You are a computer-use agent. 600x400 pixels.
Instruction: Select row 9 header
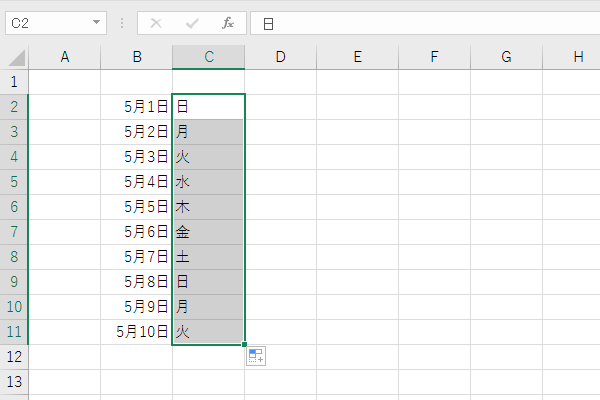tap(14, 282)
